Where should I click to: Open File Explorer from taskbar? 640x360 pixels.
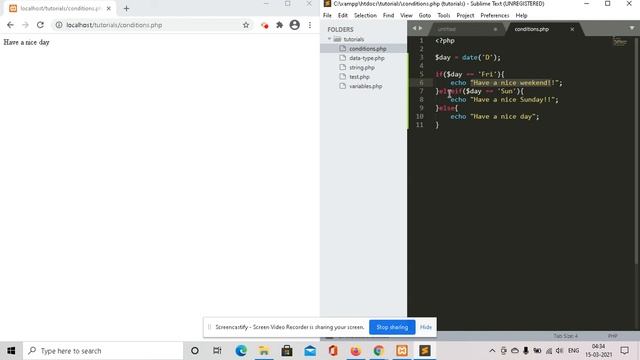click(264, 351)
